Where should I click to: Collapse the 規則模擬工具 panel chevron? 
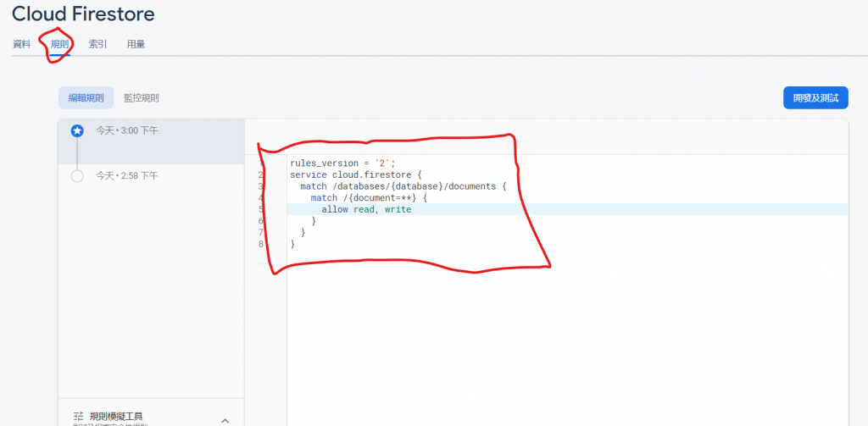click(225, 420)
